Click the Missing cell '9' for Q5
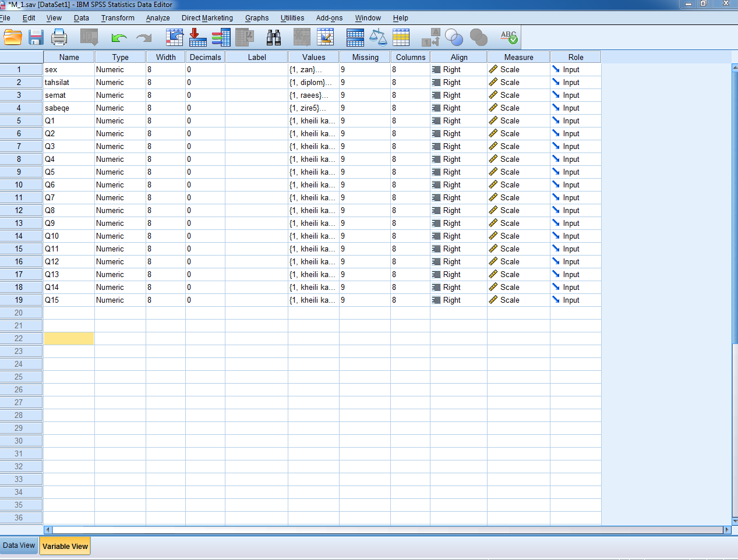 (365, 172)
